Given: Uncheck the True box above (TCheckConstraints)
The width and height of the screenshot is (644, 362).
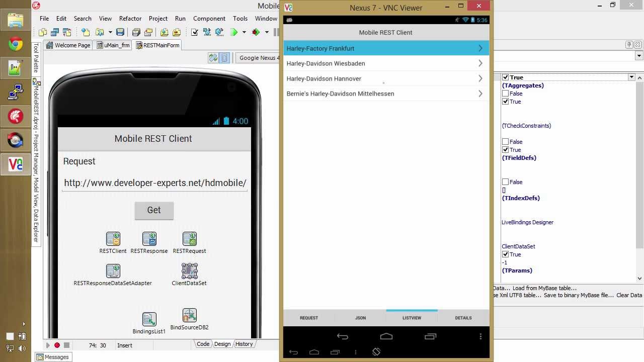Looking at the screenshot, I should coord(506,102).
